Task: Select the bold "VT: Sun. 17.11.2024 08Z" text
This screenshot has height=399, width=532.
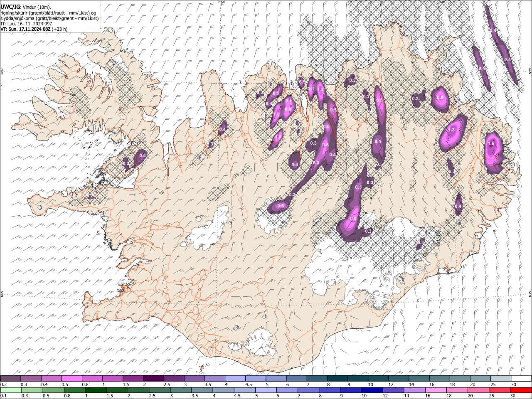Action: (25, 30)
